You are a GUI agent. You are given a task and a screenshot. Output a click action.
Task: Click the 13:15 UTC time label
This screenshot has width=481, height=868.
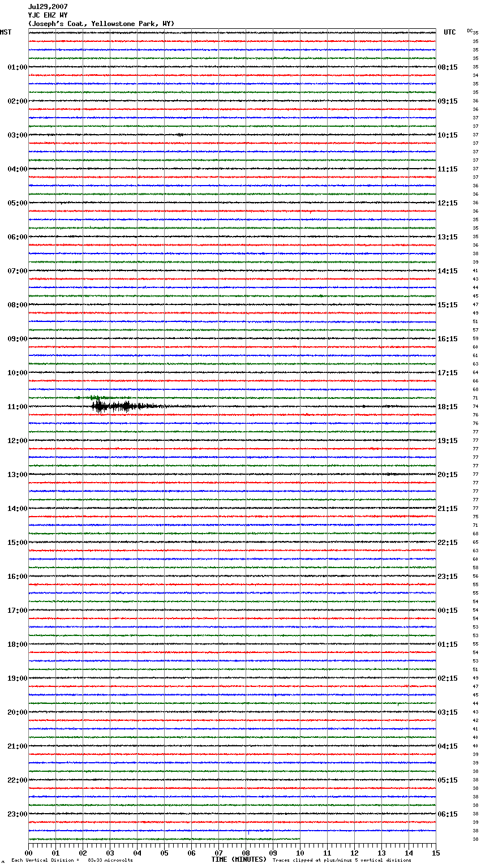click(448, 237)
